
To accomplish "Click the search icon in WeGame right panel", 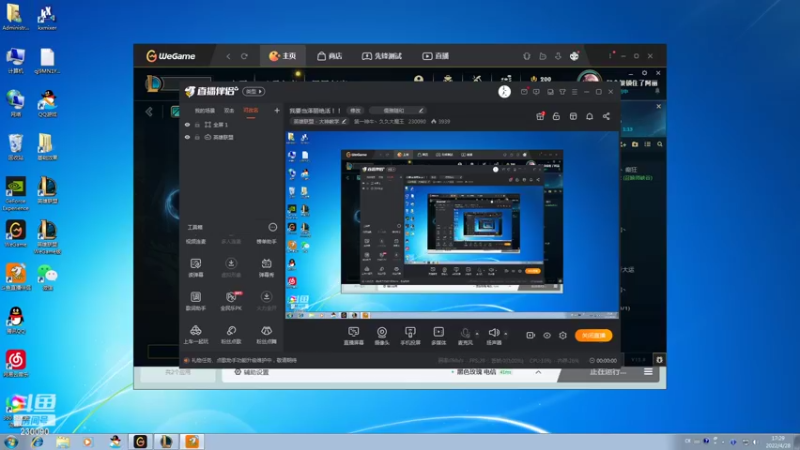I will 660,144.
